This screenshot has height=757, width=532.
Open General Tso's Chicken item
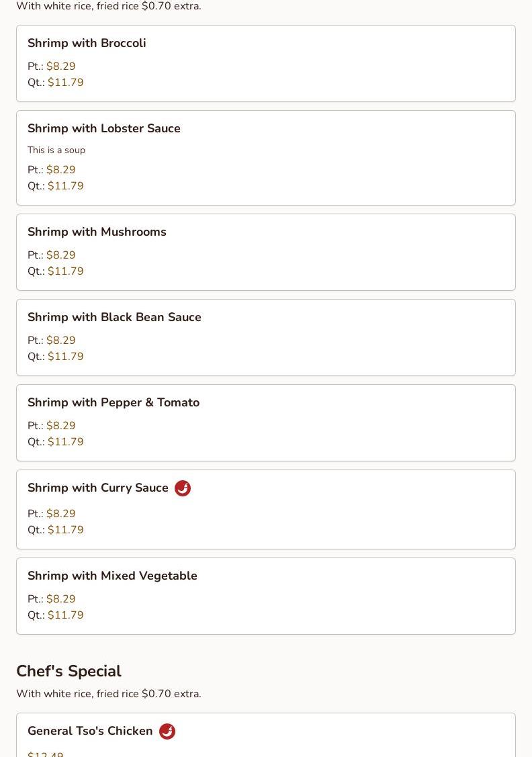pyautogui.click(x=90, y=731)
